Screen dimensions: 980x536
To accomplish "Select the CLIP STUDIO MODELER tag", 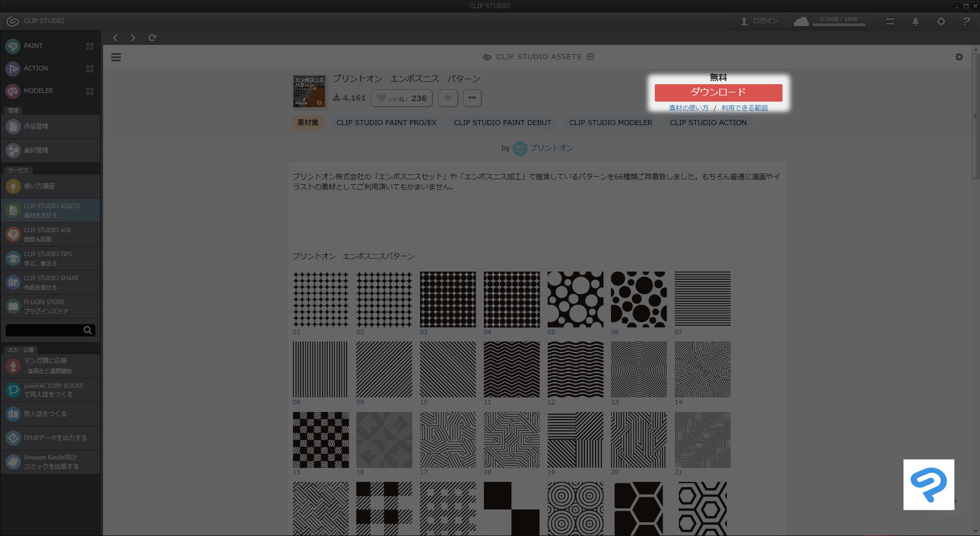I will [x=610, y=123].
